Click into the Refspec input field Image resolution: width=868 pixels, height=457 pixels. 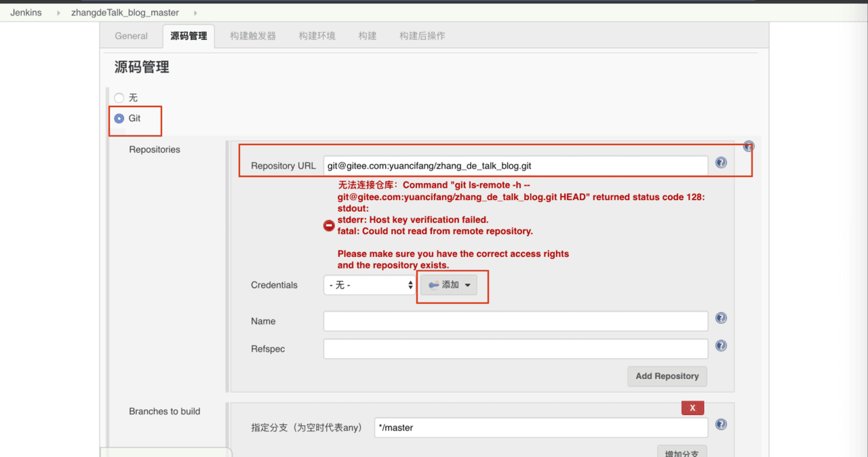(x=515, y=349)
